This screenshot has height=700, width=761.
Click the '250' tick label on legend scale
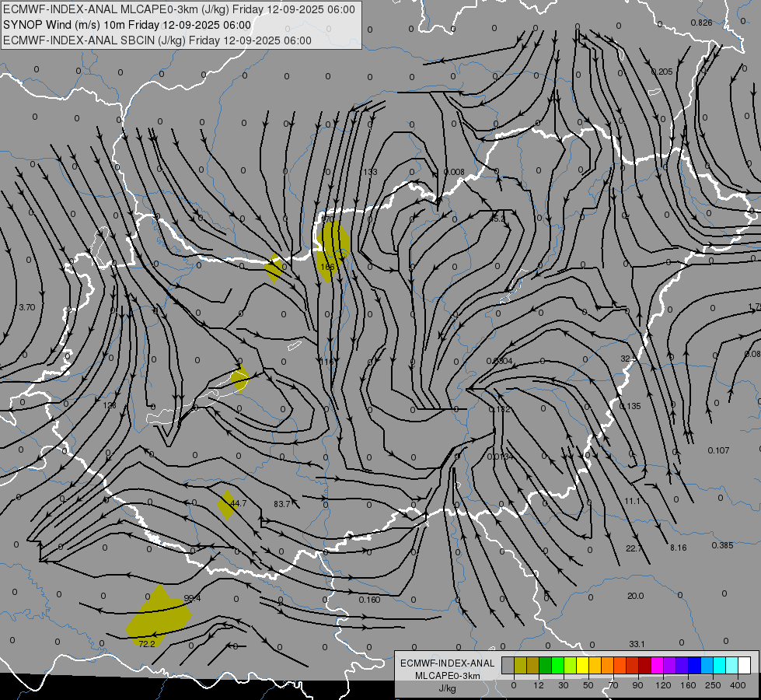pos(713,685)
